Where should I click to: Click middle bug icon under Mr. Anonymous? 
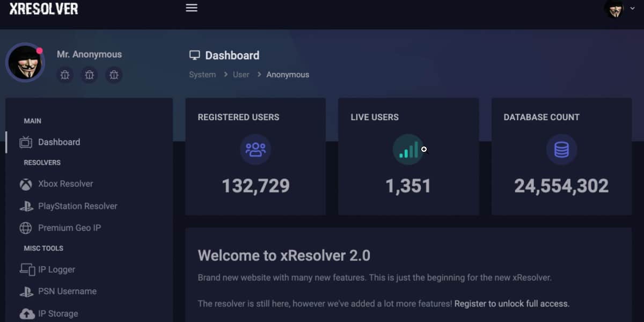point(89,75)
